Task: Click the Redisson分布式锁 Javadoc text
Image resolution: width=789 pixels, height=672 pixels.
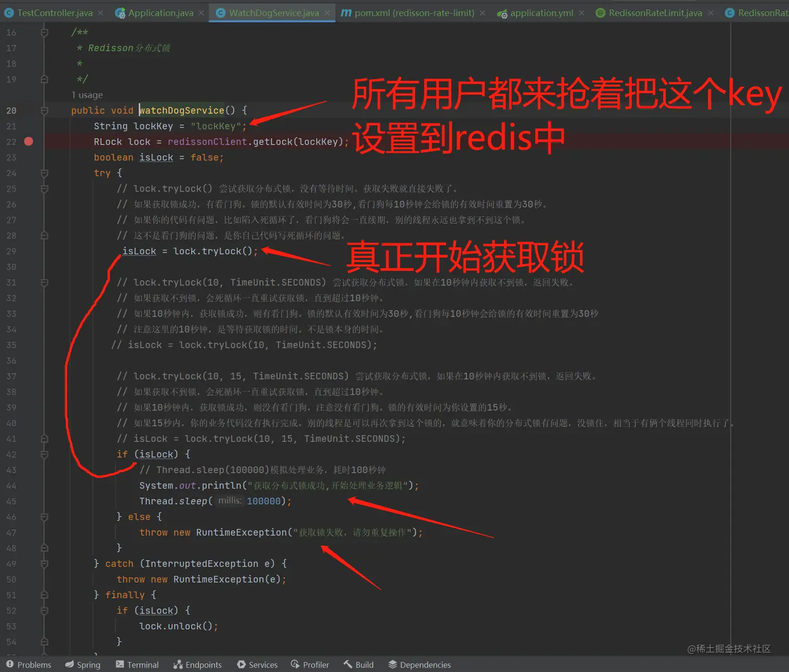Action: point(129,48)
